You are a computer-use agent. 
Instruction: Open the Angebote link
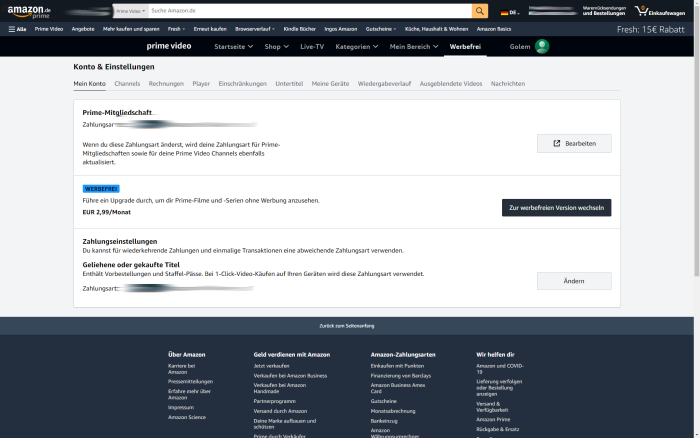point(83,29)
